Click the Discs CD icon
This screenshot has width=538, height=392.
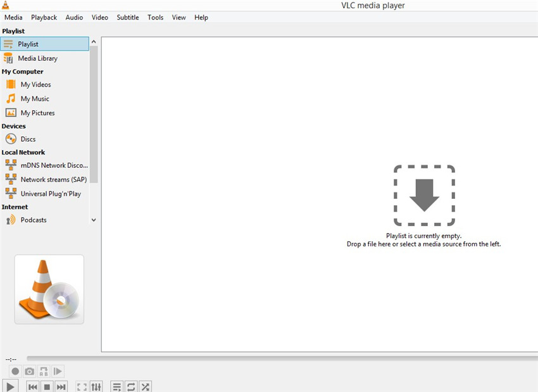pos(11,139)
